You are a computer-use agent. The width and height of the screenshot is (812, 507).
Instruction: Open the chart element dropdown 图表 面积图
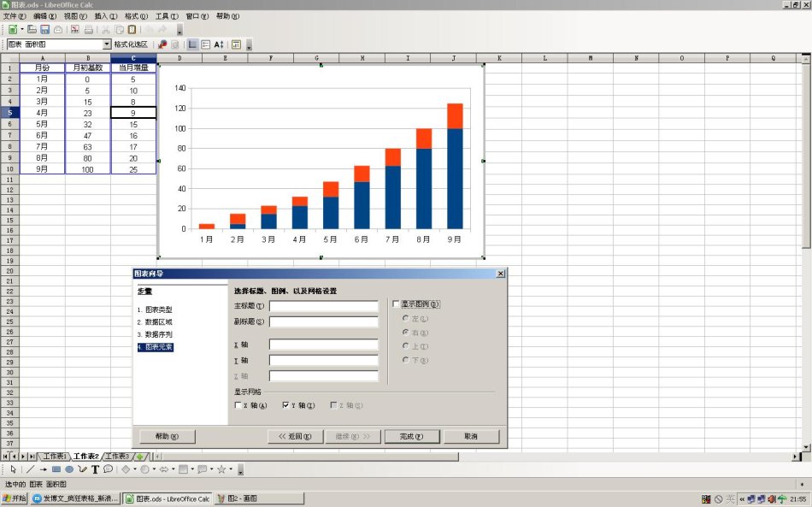tap(107, 44)
